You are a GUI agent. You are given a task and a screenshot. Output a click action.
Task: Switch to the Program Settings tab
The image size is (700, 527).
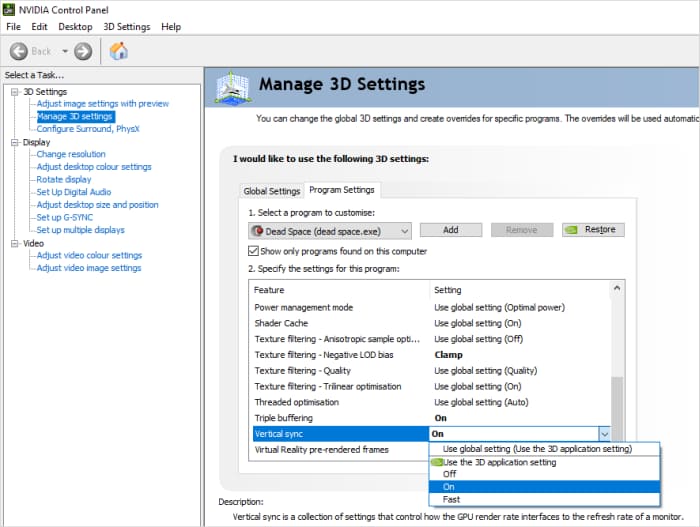click(x=342, y=190)
